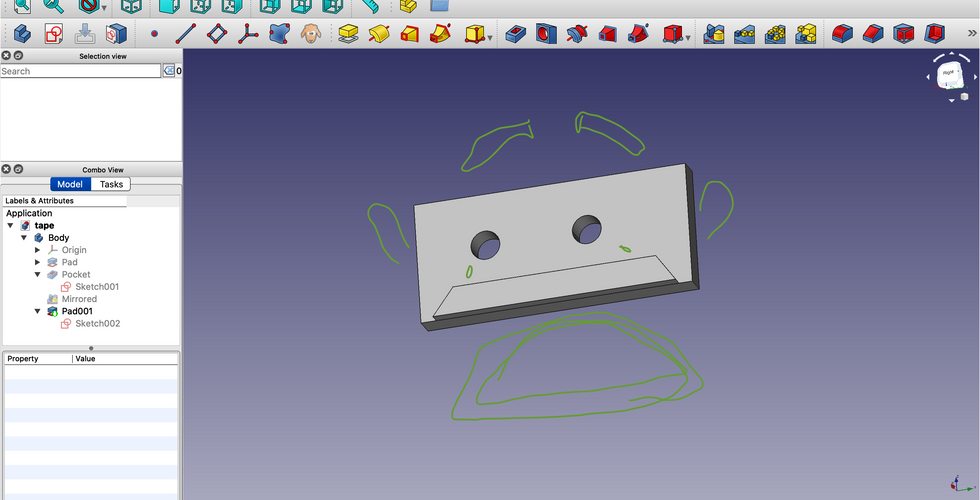Click the Subtractive primitive cube icon

(672, 33)
